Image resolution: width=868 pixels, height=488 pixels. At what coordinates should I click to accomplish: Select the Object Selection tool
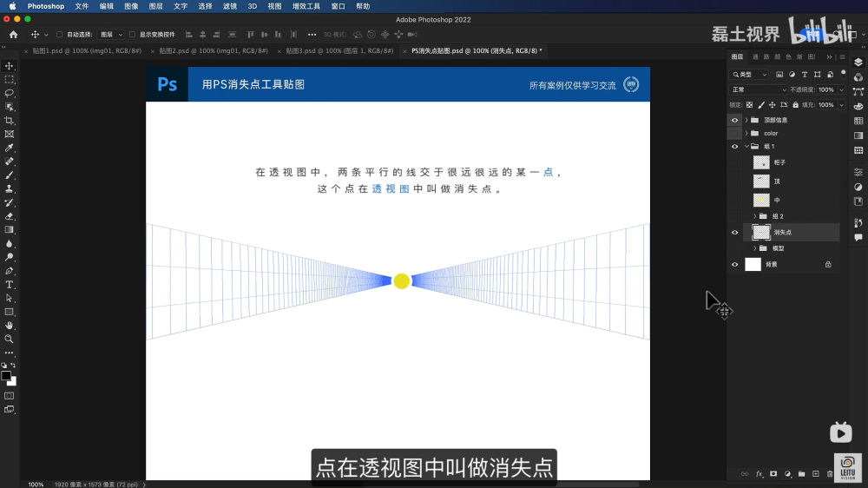coord(10,107)
